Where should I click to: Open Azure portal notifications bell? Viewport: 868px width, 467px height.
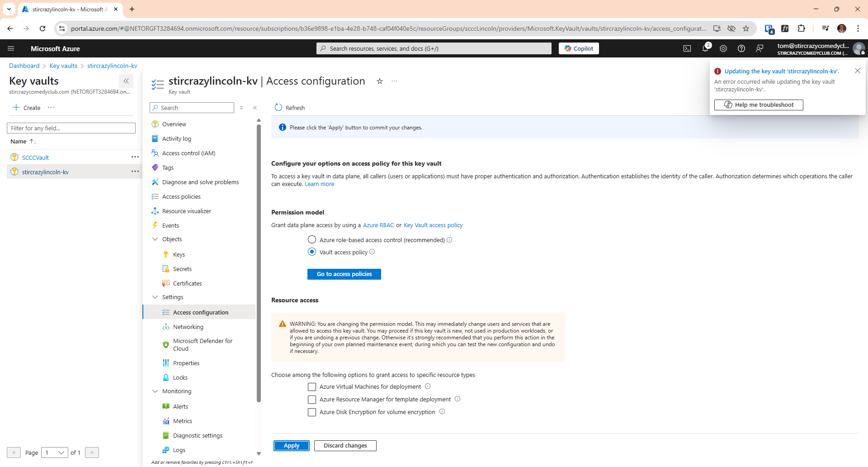point(706,48)
